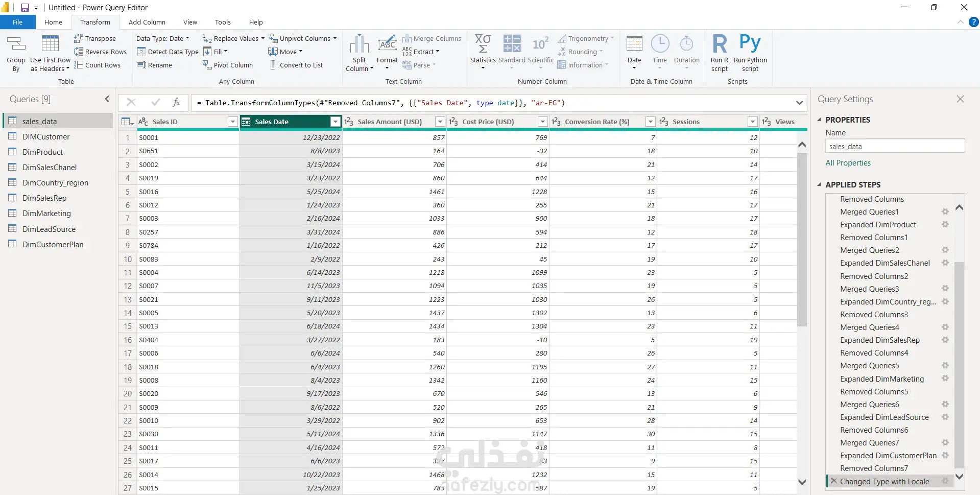This screenshot has height=495, width=980.
Task: Open the Split Column tool
Action: click(359, 45)
